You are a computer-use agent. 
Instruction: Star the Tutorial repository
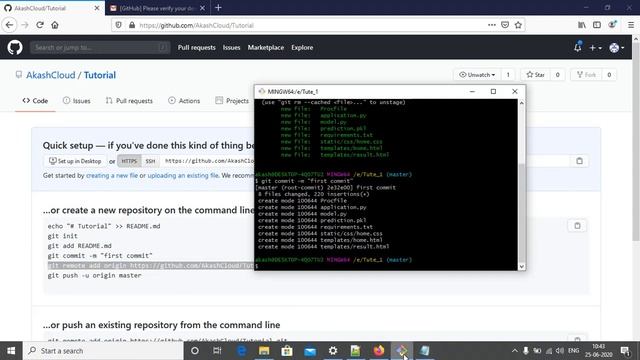(536, 75)
